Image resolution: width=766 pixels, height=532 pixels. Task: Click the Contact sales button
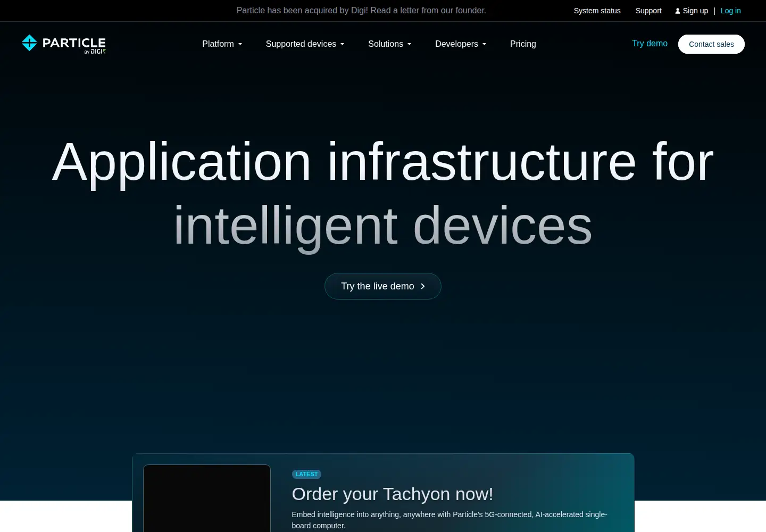click(x=711, y=44)
